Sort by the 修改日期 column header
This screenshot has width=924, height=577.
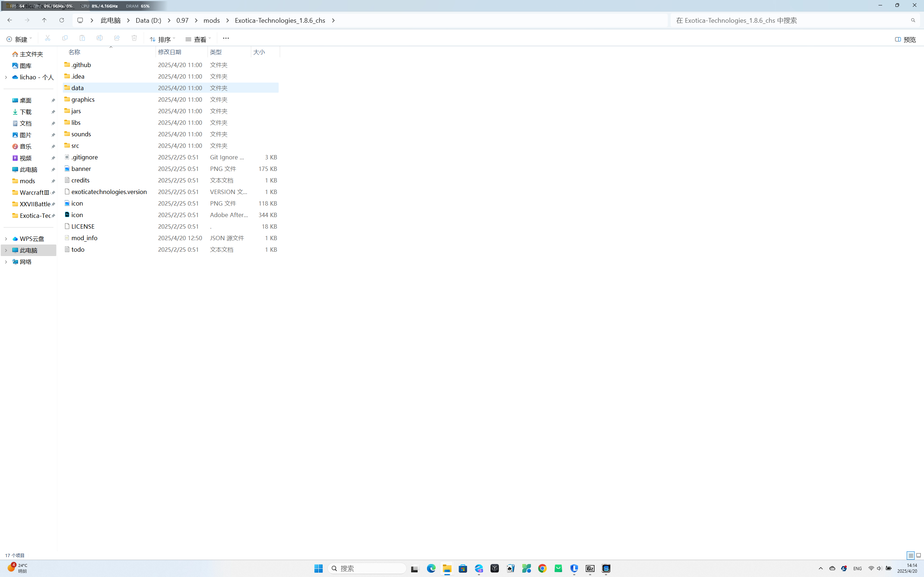click(170, 52)
